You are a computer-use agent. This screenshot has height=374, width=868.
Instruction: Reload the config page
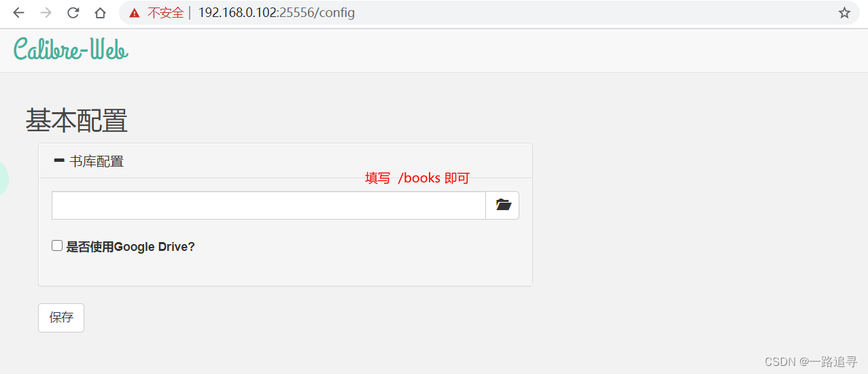coord(73,13)
